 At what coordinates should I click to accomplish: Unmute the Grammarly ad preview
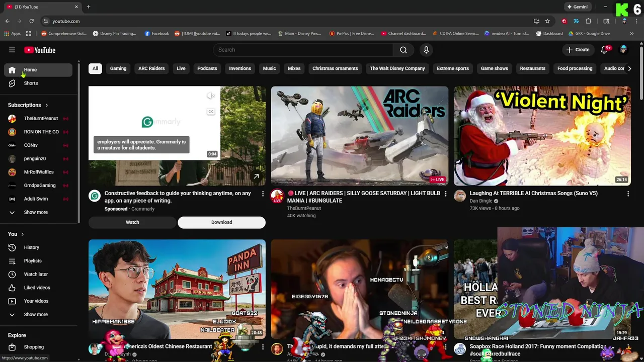point(211,96)
